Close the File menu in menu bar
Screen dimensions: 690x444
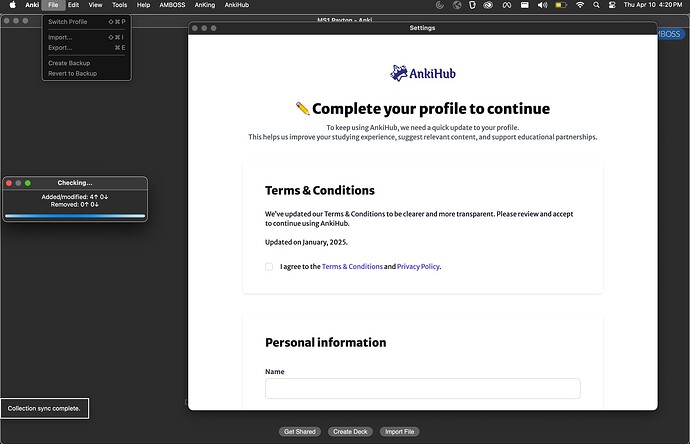pyautogui.click(x=53, y=5)
